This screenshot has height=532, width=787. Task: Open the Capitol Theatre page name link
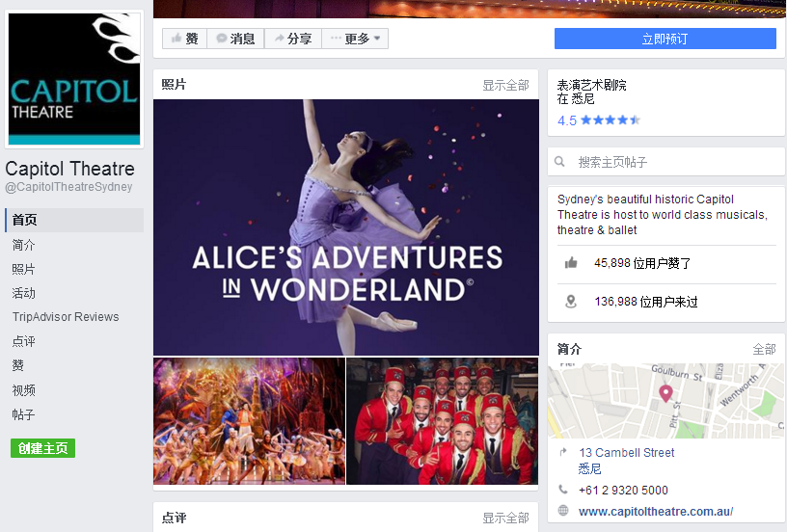[69, 169]
